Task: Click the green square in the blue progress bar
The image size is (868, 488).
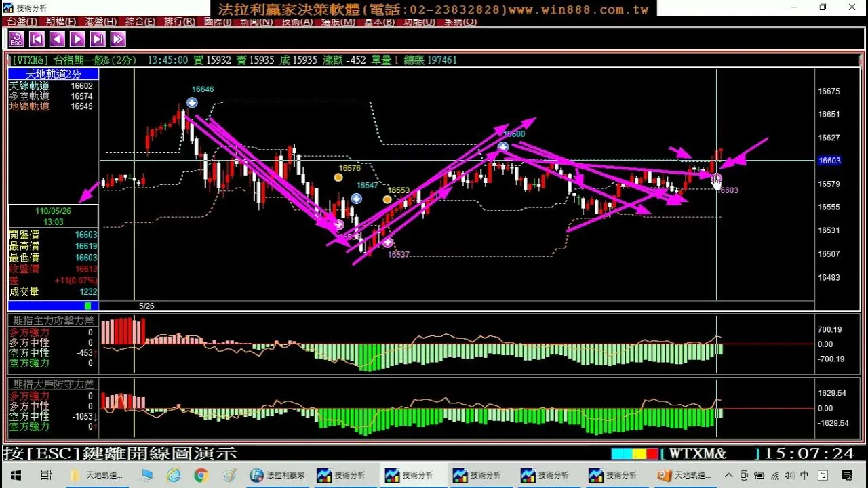Action: pos(87,306)
